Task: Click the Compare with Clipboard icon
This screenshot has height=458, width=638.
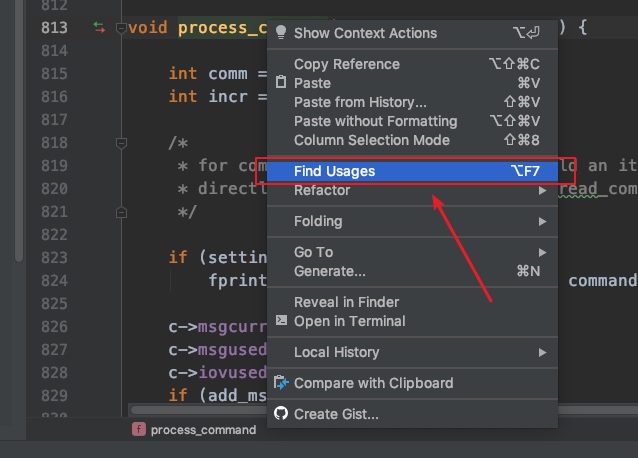Action: pyautogui.click(x=281, y=383)
